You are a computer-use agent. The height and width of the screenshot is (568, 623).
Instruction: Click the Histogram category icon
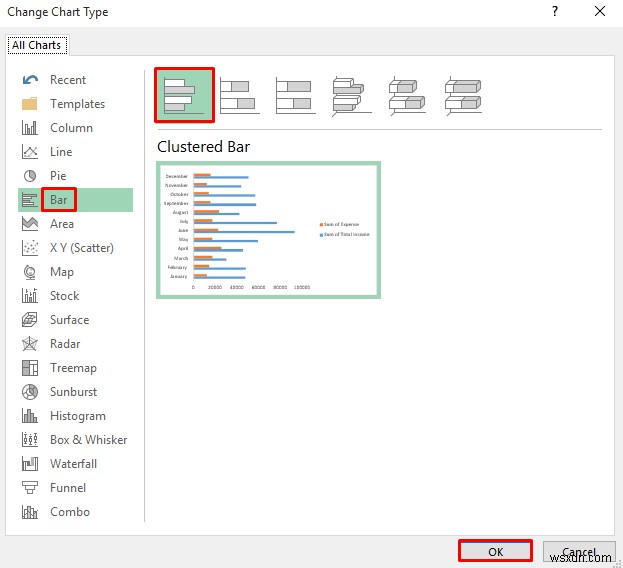coord(30,416)
